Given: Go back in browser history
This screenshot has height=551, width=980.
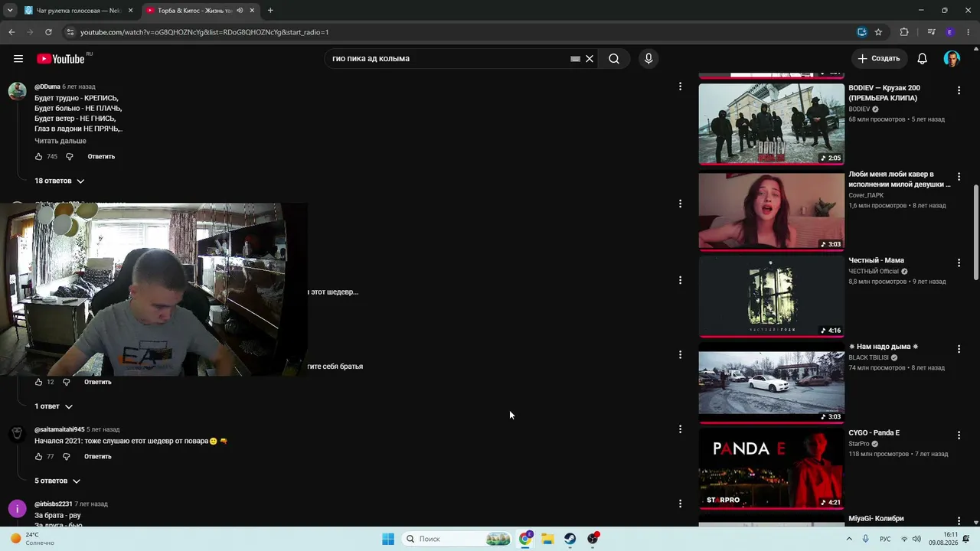Looking at the screenshot, I should (11, 32).
